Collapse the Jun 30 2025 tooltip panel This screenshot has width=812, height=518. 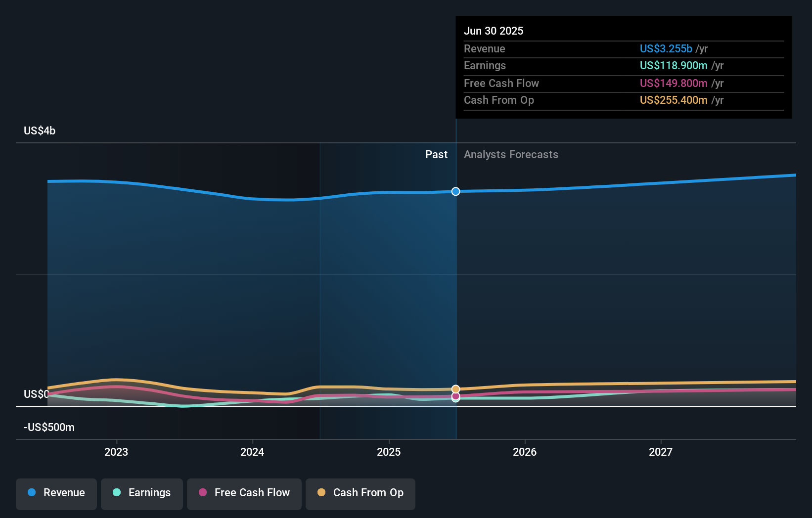pyautogui.click(x=494, y=31)
